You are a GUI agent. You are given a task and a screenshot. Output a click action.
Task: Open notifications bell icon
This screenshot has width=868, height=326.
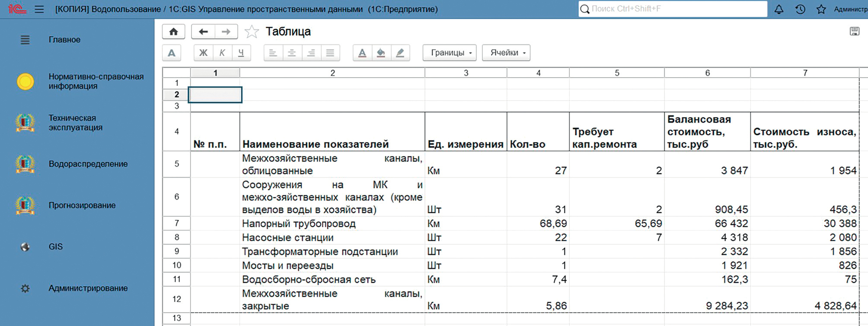click(x=779, y=9)
